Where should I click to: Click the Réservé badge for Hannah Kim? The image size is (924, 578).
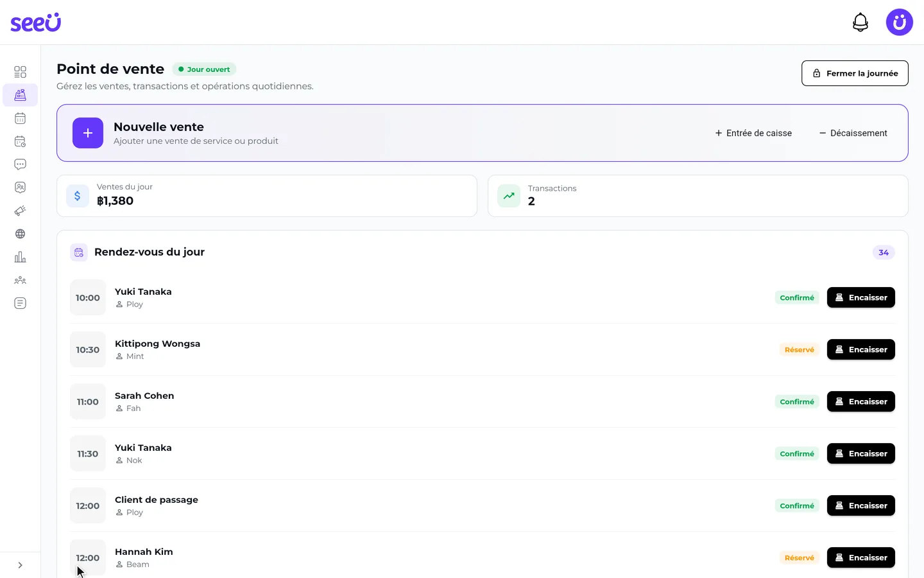[800, 557]
